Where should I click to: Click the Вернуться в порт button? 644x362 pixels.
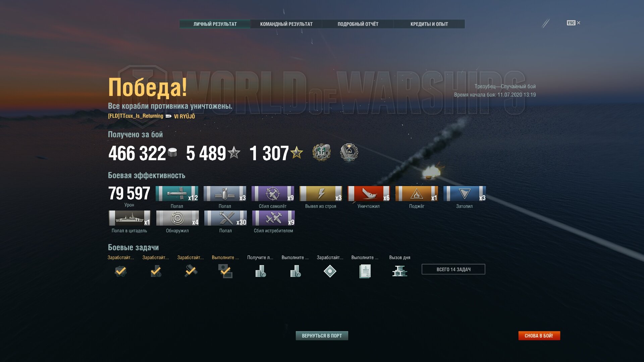click(322, 336)
